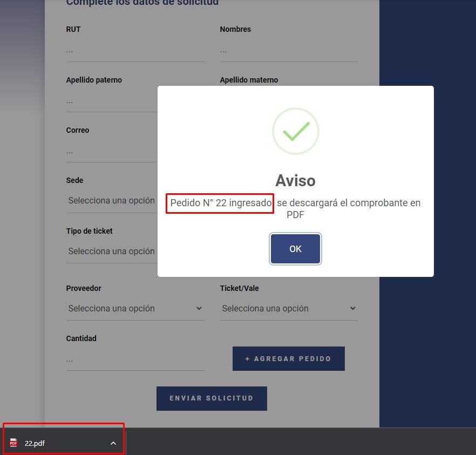476x455 pixels.
Task: Click the Correo input field
Action: [x=111, y=152]
